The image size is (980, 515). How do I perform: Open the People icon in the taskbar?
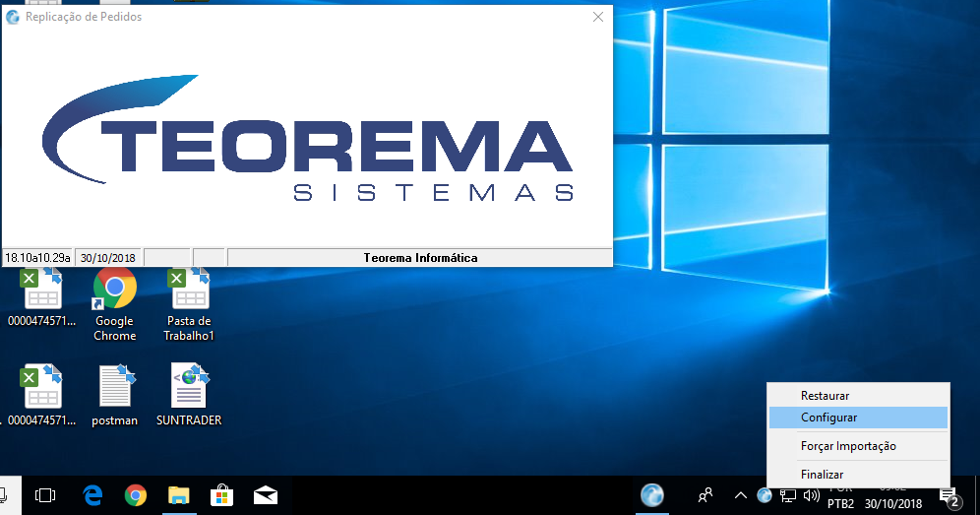click(705, 495)
